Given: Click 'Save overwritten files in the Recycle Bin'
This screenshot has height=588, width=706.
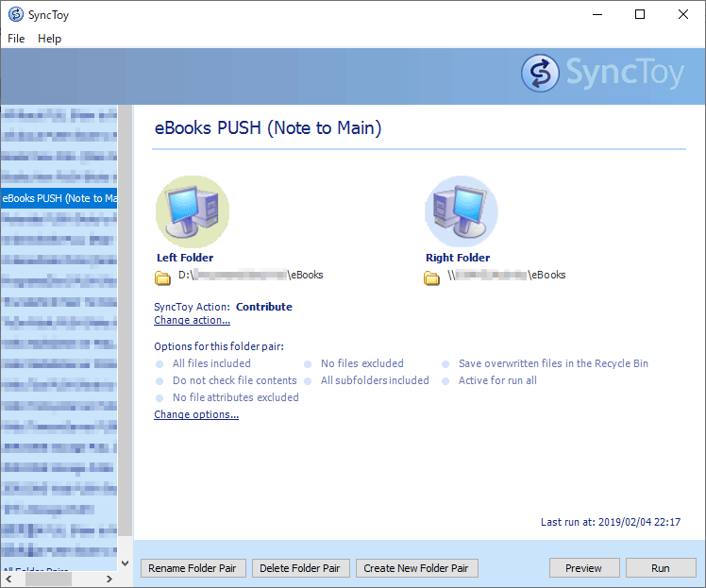Looking at the screenshot, I should pyautogui.click(x=553, y=363).
